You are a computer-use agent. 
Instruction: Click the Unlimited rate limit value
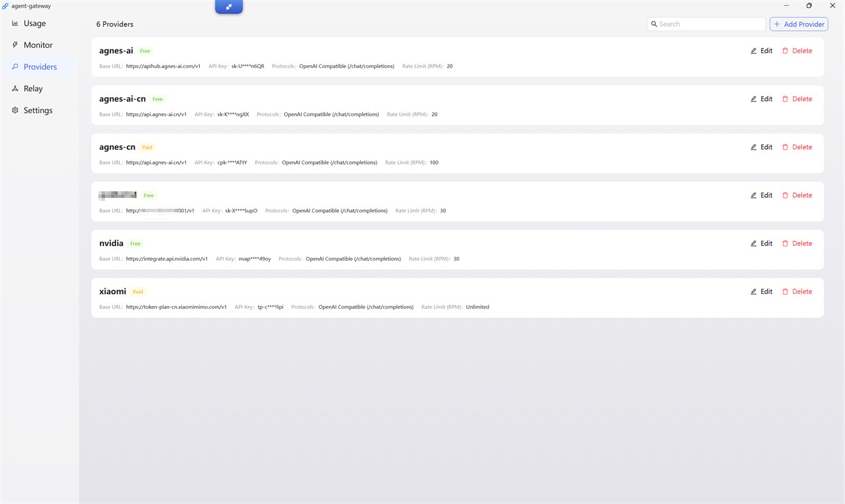pos(477,307)
